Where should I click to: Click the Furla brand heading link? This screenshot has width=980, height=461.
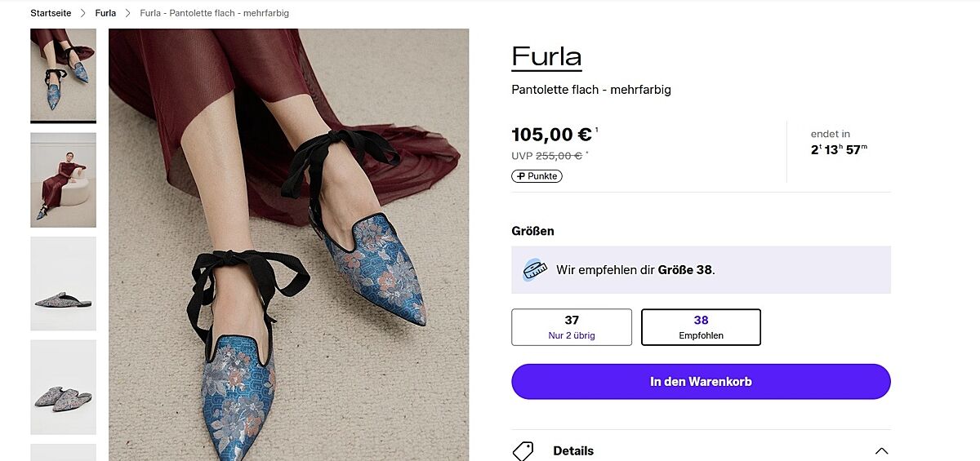(546, 56)
